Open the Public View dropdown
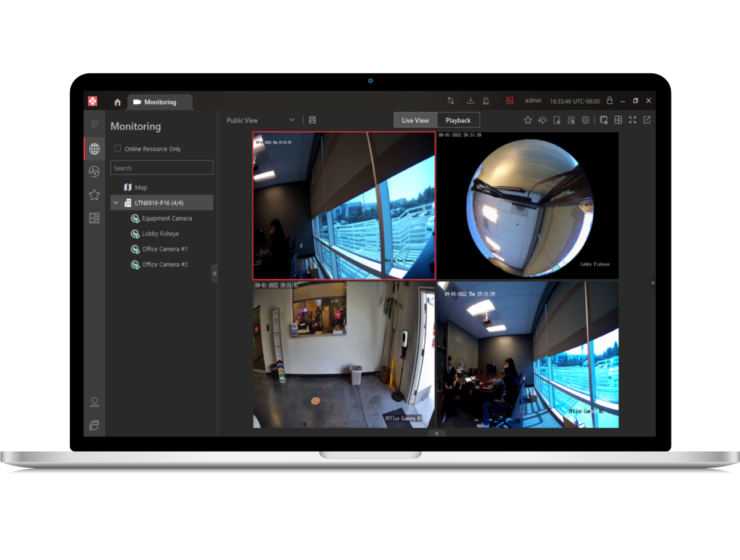Viewport: 740px width, 560px height. (261, 120)
